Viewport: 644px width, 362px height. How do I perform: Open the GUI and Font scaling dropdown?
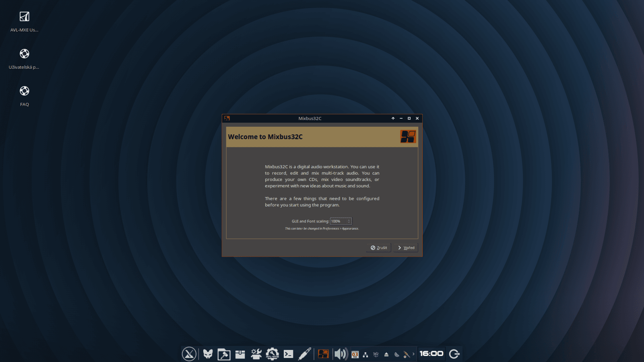tap(338, 221)
